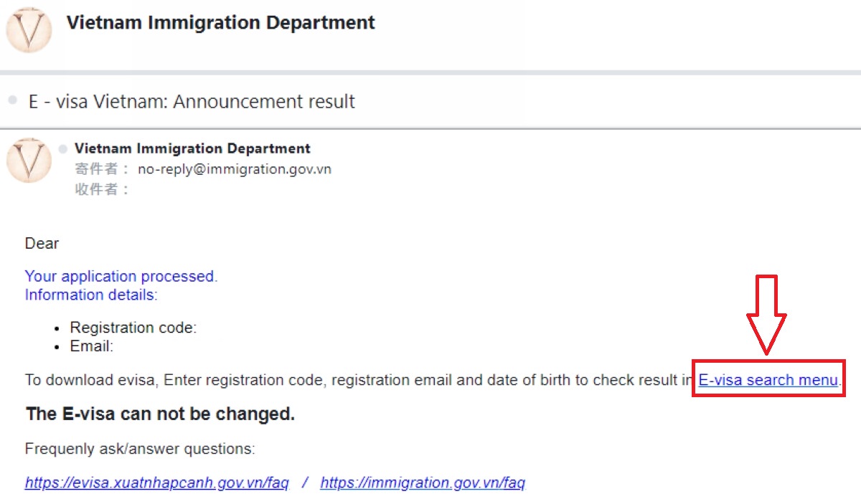Image resolution: width=861 pixels, height=504 pixels.
Task: Click the bold sender name in the message header
Action: pyautogui.click(x=192, y=148)
